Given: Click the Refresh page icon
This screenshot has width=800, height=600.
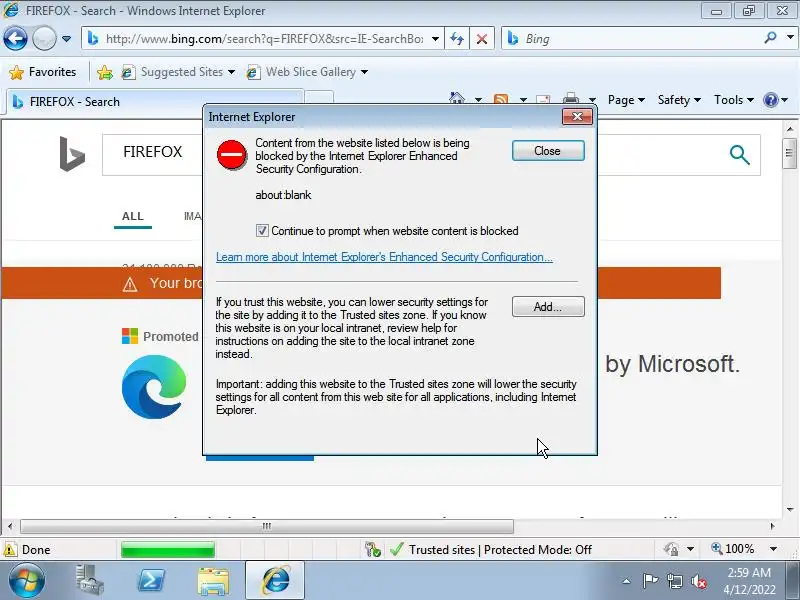Looking at the screenshot, I should pyautogui.click(x=457, y=39).
